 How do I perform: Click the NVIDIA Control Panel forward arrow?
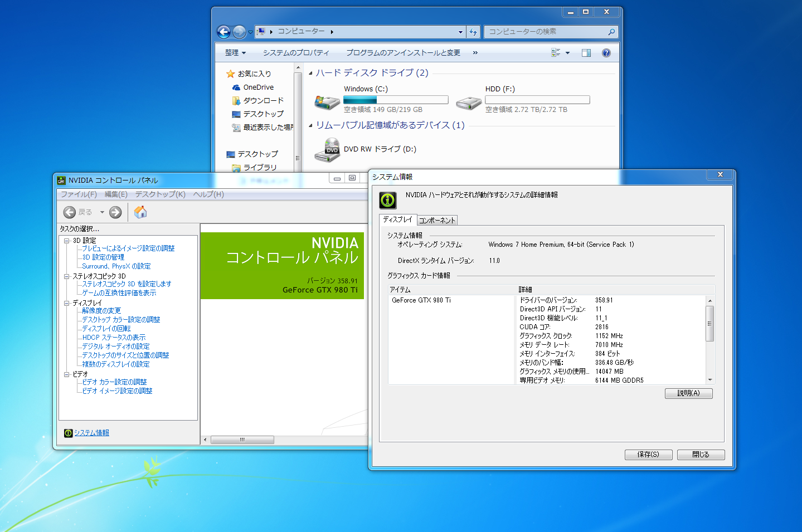(115, 212)
